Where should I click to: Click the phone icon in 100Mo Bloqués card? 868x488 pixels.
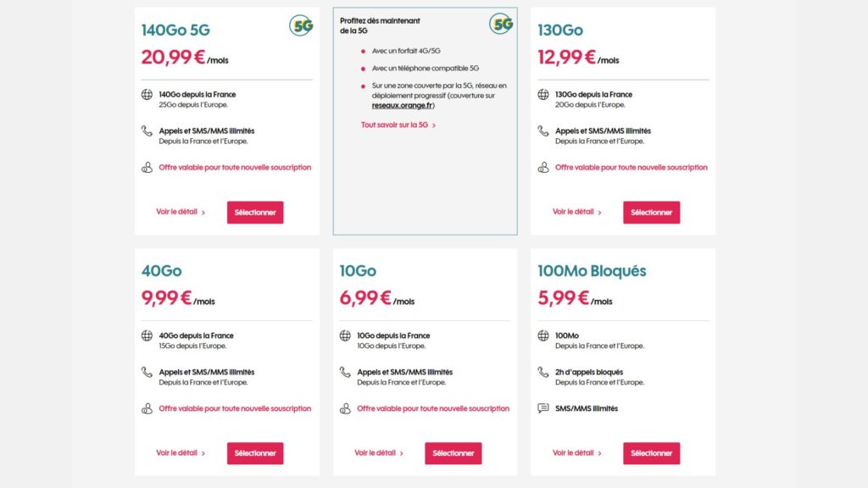tap(543, 372)
